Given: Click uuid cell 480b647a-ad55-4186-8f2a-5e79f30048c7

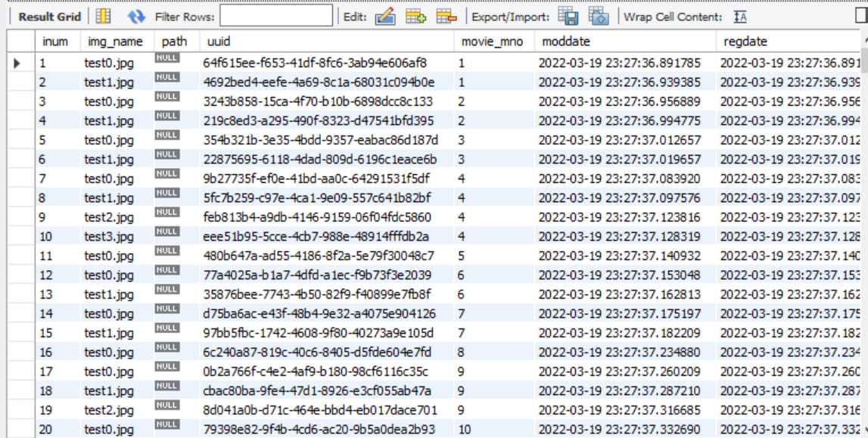Looking at the screenshot, I should pos(327,256).
